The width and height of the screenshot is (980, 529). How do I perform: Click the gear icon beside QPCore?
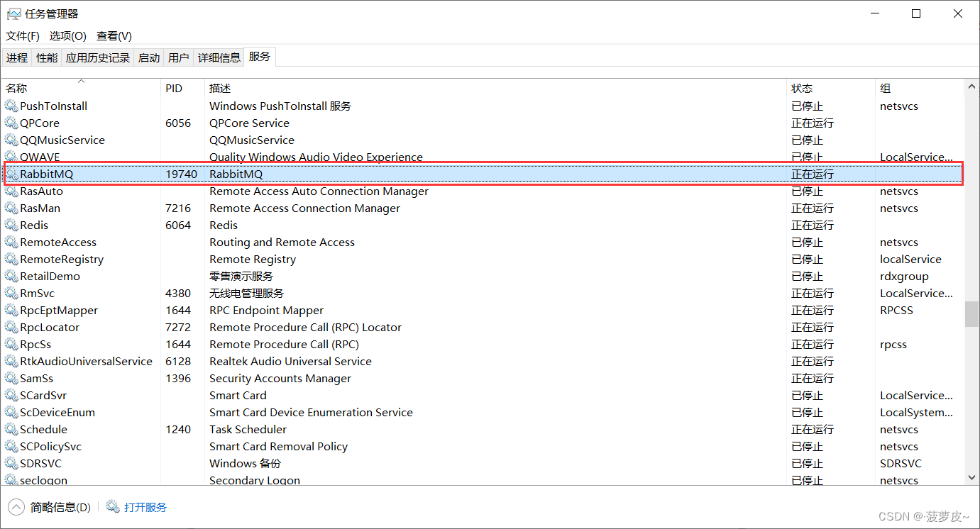point(11,123)
